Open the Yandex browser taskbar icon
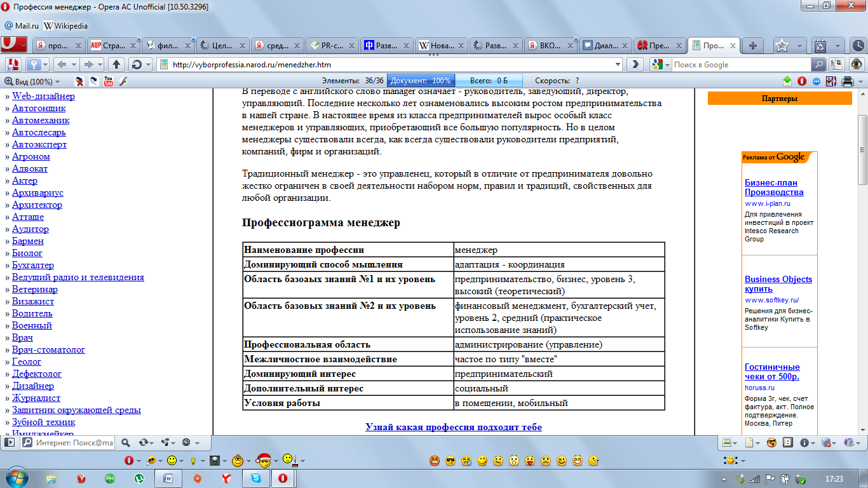The image size is (868, 488). (x=226, y=478)
